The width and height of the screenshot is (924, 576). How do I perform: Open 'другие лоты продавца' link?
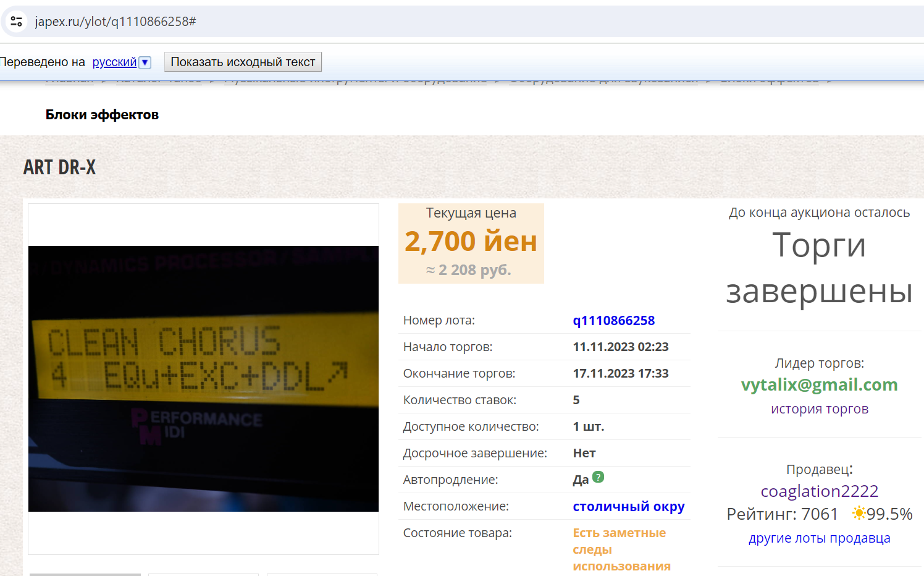[820, 538]
